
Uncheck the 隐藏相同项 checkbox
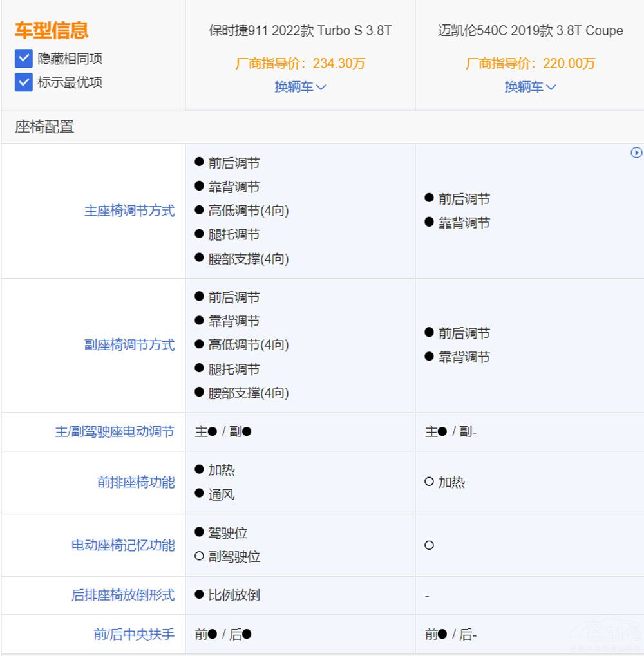pyautogui.click(x=24, y=59)
